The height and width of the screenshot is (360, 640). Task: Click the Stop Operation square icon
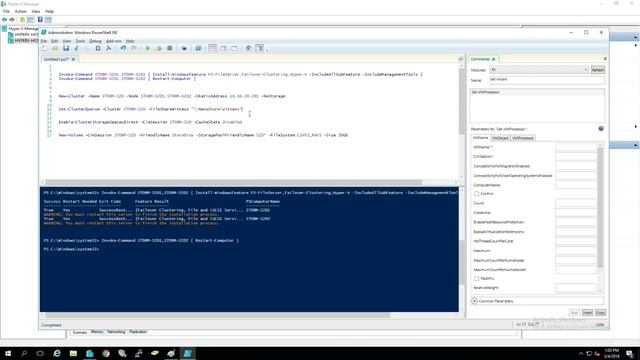pyautogui.click(x=169, y=48)
